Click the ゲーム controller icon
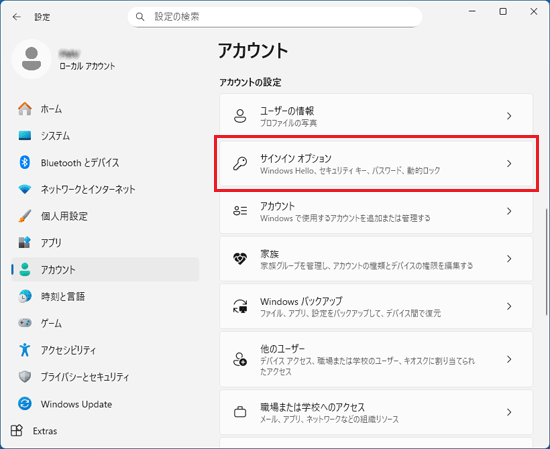550x449 pixels. 25,323
